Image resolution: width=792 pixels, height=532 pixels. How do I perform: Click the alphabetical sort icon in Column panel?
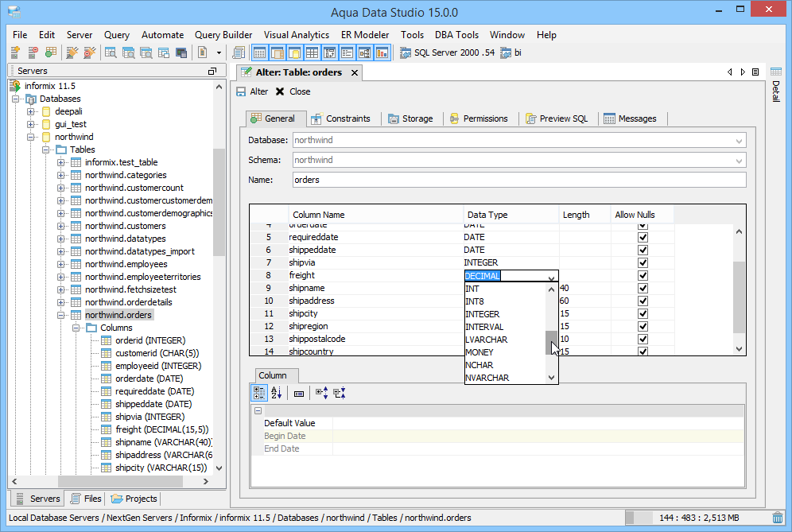pos(277,393)
